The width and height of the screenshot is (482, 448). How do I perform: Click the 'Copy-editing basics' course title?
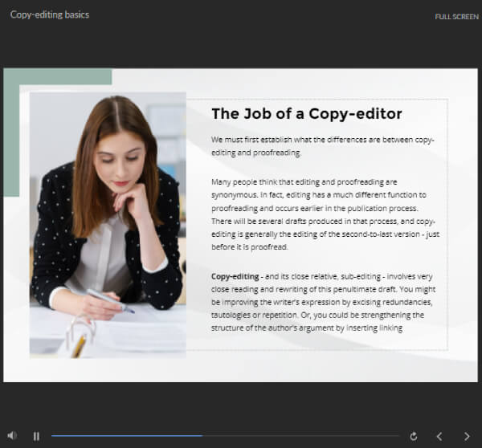coord(50,14)
